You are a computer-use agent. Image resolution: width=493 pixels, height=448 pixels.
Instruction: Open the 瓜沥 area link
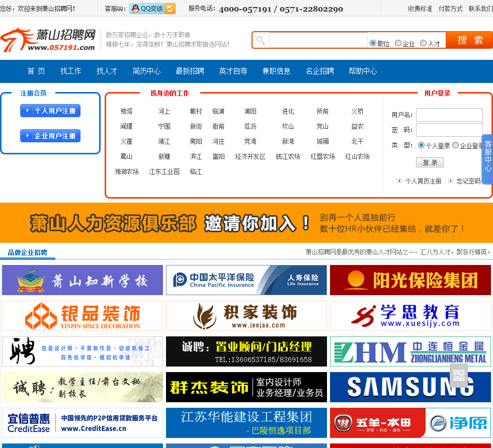pos(251,126)
